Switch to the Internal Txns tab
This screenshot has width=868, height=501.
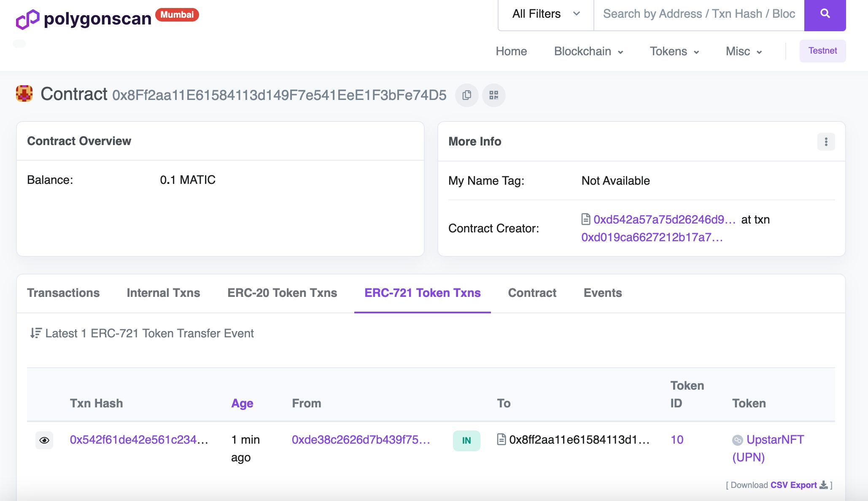pyautogui.click(x=163, y=293)
